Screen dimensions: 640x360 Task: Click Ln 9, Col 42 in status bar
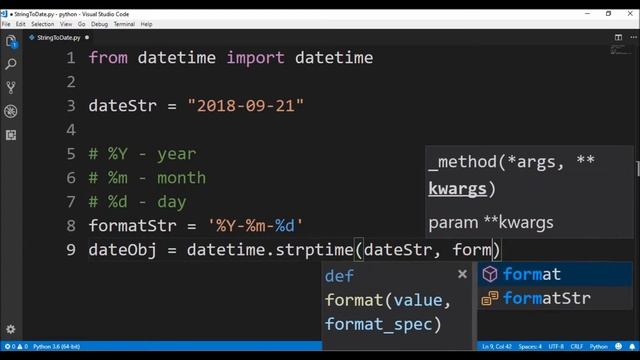coord(497,347)
